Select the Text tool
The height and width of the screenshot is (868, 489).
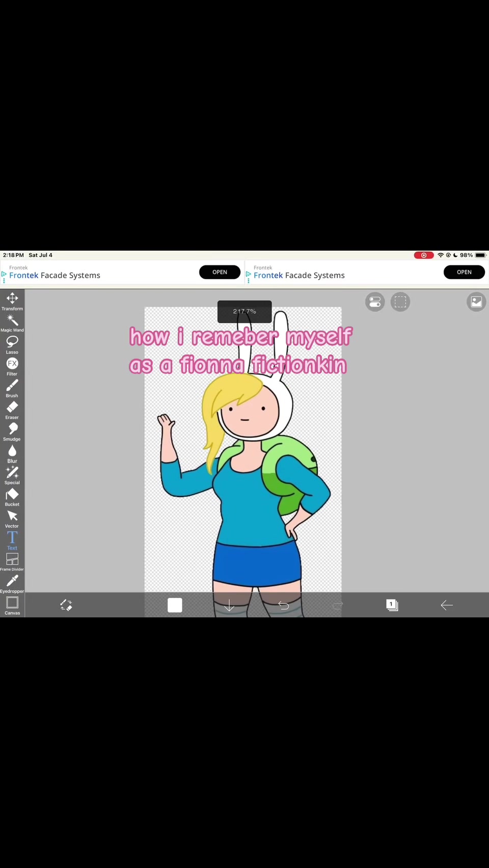point(12,540)
